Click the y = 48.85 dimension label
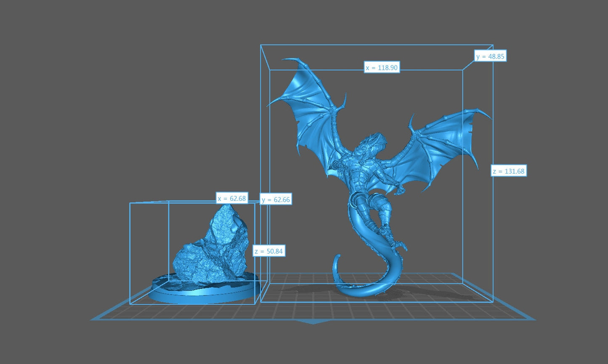 pos(491,55)
